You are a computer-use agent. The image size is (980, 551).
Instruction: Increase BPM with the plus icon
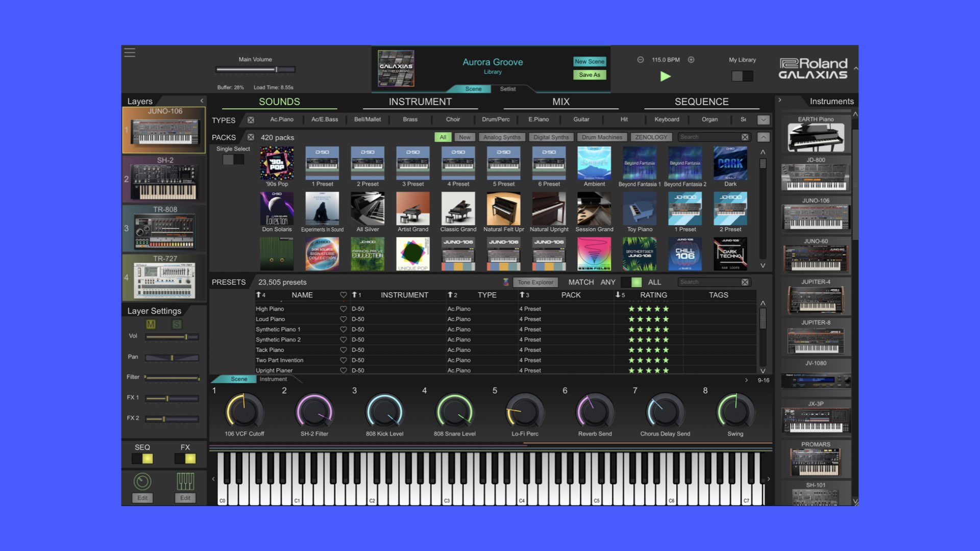click(x=691, y=60)
